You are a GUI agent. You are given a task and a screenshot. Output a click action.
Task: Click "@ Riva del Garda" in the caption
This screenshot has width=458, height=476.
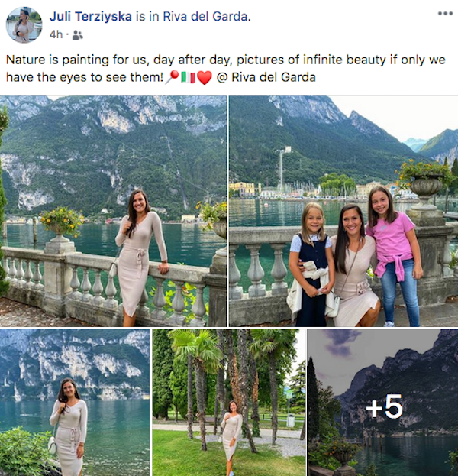pyautogui.click(x=266, y=77)
